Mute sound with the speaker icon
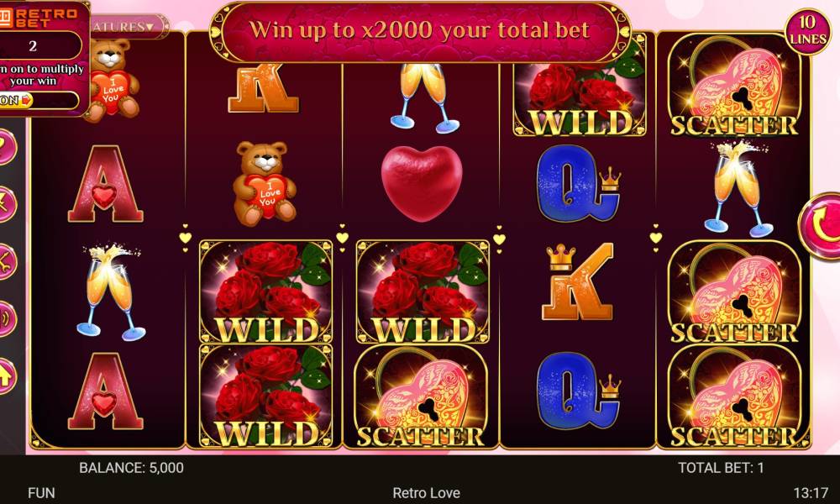 (5, 318)
